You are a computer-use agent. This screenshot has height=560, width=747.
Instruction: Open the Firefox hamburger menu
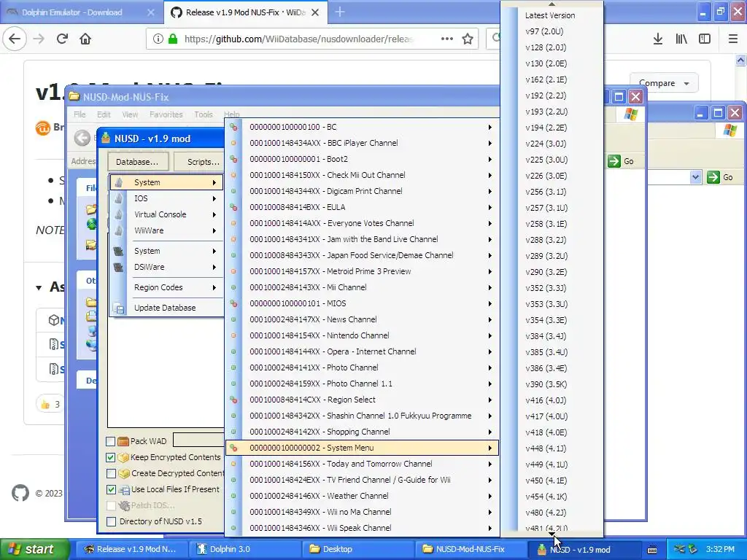[732, 39]
